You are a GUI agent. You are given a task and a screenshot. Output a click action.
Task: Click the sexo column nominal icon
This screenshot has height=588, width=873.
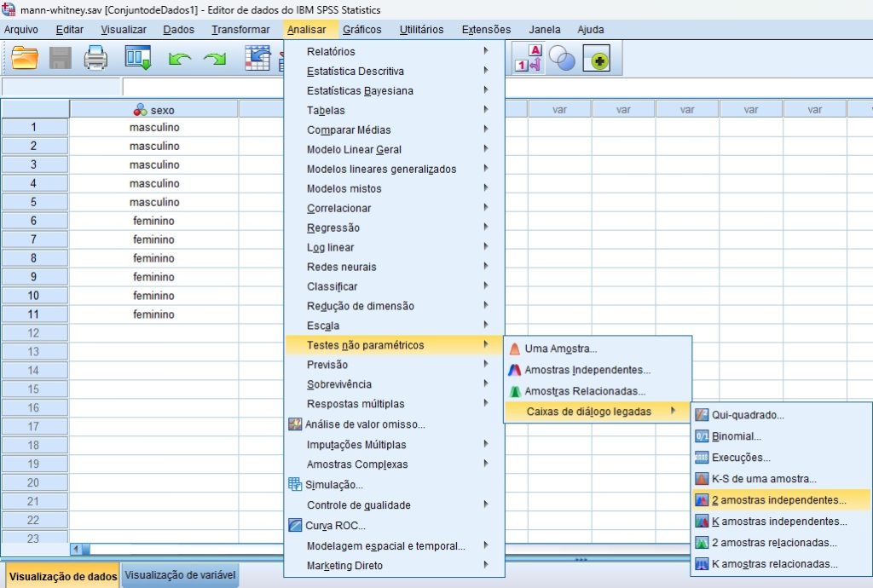(x=141, y=110)
